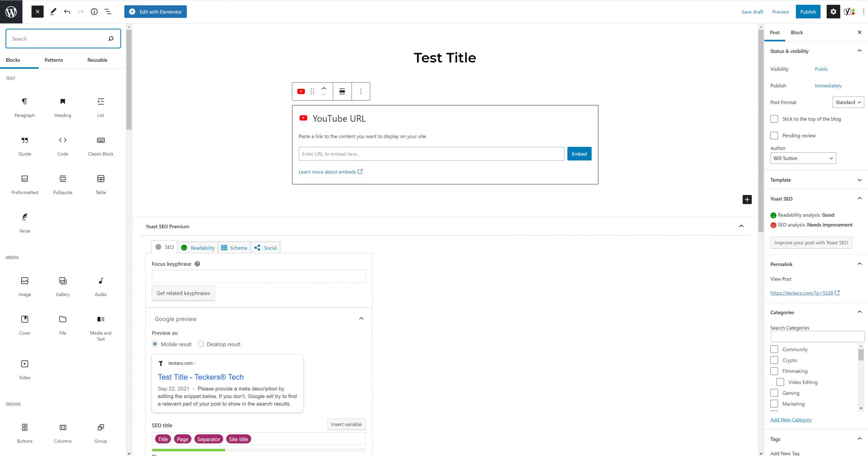Click the YouTube block type icon in toolbar
The width and height of the screenshot is (868, 456).
click(x=301, y=91)
